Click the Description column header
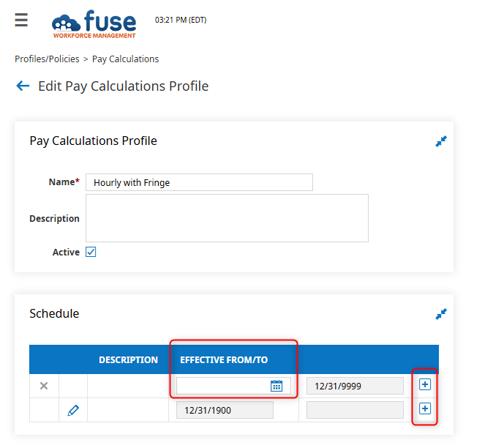The height and width of the screenshot is (448, 504). pyautogui.click(x=128, y=359)
